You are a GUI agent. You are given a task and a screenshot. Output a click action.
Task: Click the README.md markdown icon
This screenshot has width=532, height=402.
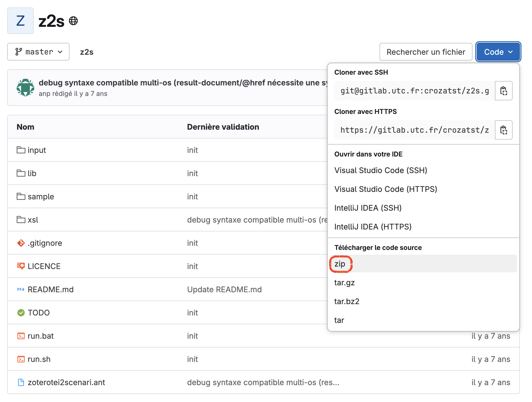21,289
